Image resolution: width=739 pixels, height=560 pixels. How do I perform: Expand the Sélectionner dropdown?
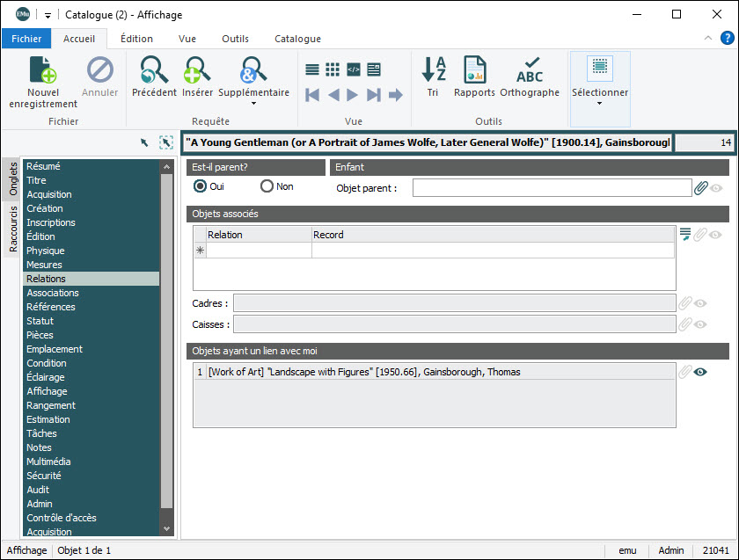(x=600, y=103)
